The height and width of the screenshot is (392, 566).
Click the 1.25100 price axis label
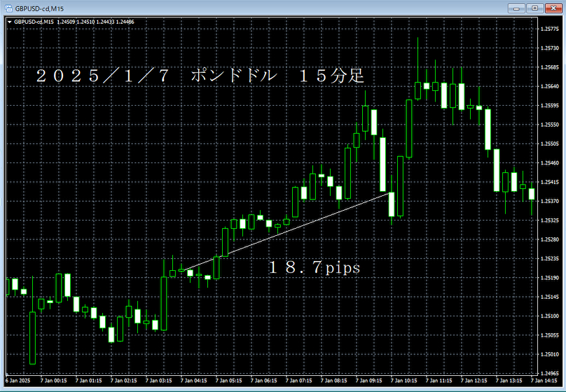click(551, 316)
